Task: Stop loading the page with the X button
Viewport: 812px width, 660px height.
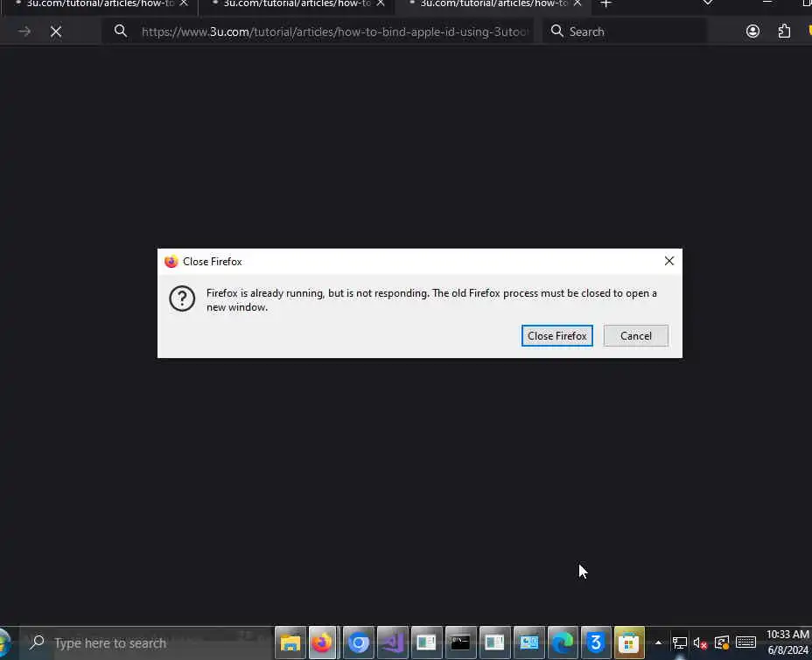Action: [56, 32]
